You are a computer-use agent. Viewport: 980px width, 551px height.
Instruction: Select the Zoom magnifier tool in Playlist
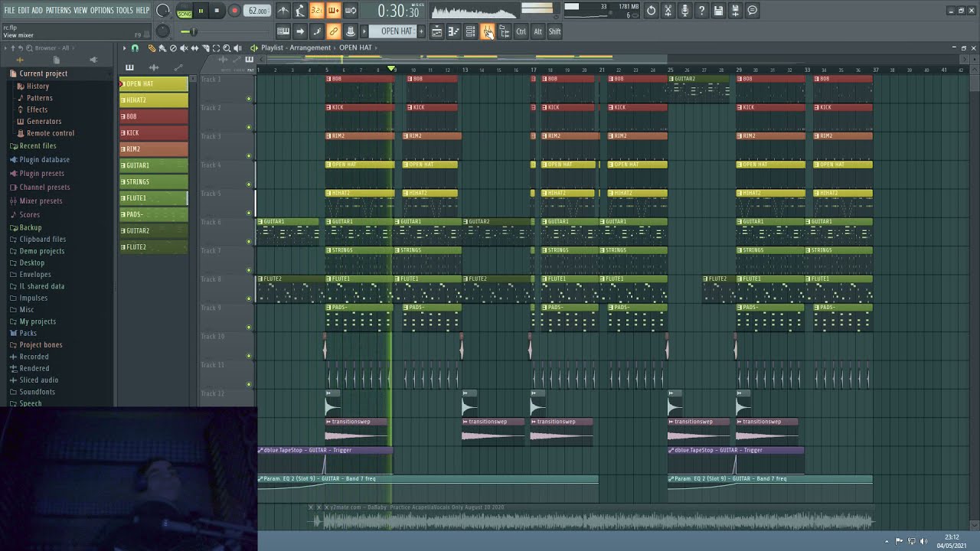pyautogui.click(x=227, y=48)
